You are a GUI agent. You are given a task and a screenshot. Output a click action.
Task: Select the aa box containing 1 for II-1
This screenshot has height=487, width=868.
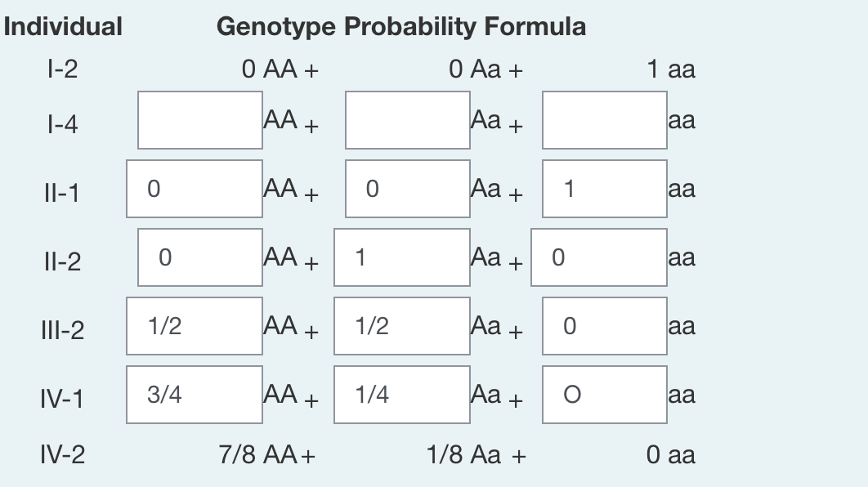pyautogui.click(x=604, y=188)
